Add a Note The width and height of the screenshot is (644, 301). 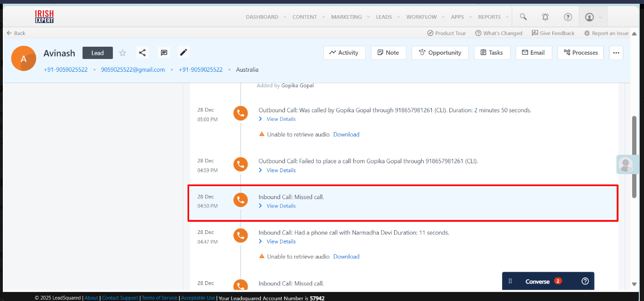click(x=388, y=53)
